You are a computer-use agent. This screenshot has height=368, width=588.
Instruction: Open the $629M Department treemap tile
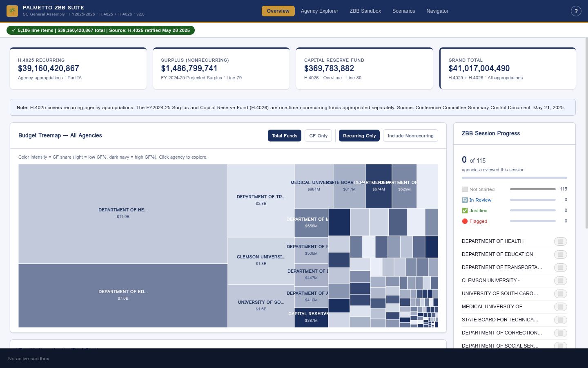pos(404,186)
